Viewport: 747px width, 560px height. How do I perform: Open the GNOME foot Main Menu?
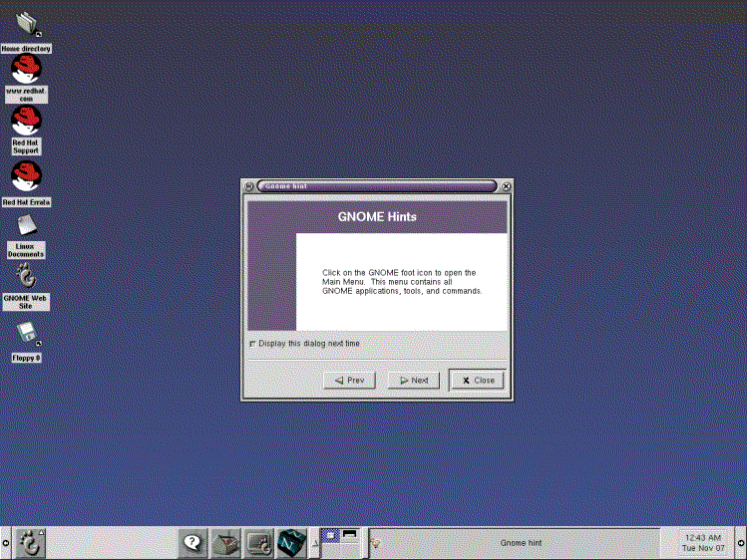(x=31, y=543)
